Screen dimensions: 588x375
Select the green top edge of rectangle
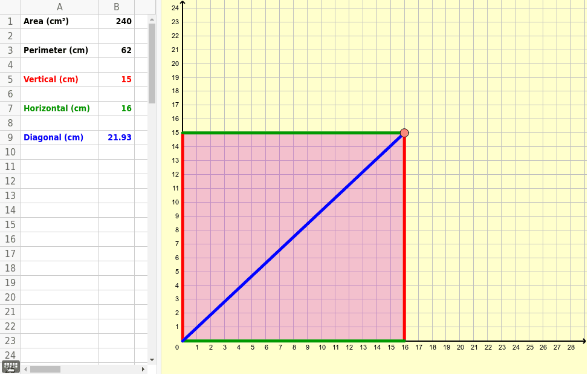click(x=293, y=133)
